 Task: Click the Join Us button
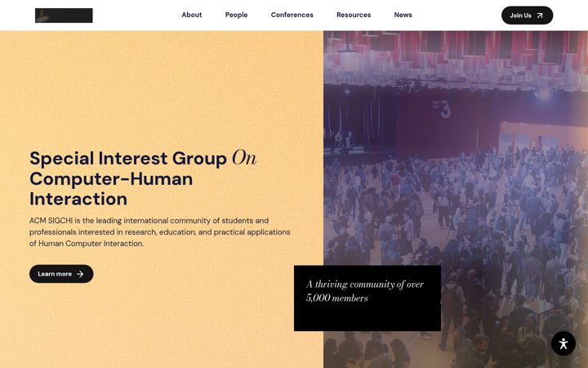[527, 16]
